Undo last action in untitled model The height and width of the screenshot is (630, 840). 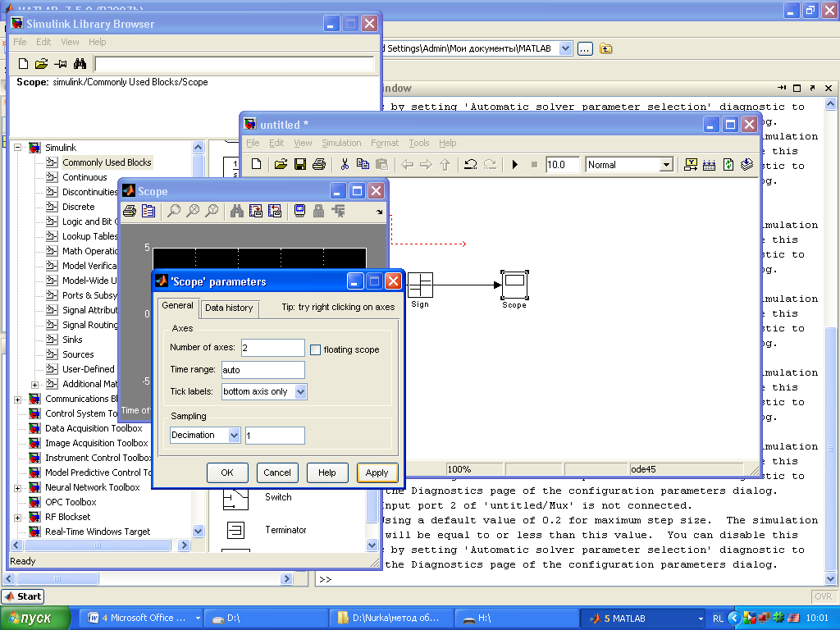[x=470, y=164]
